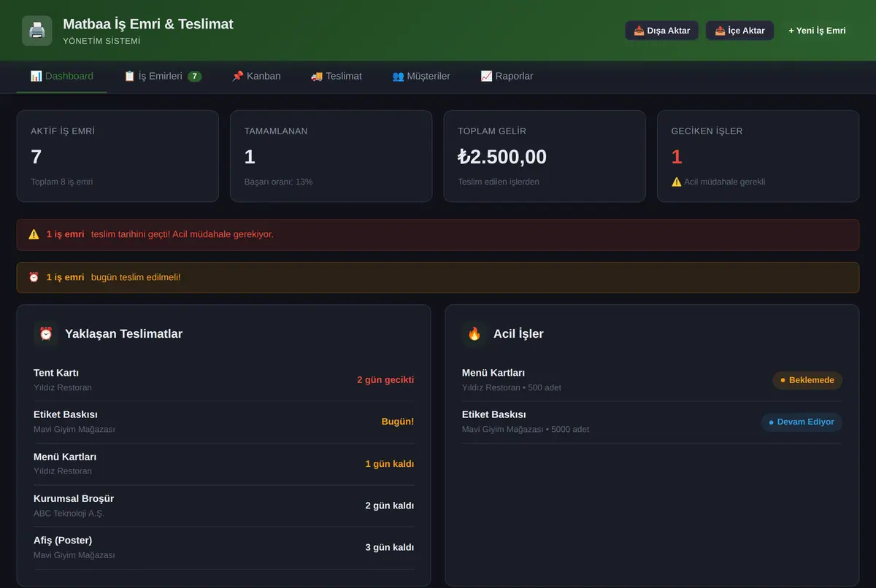876x588 pixels.
Task: Click the '3 gün kaldı' label
Action: 390,547
